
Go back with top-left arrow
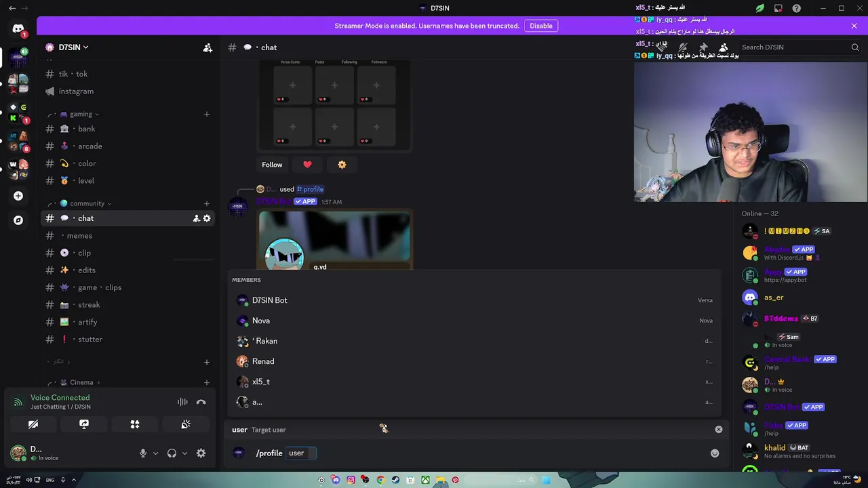12,8
